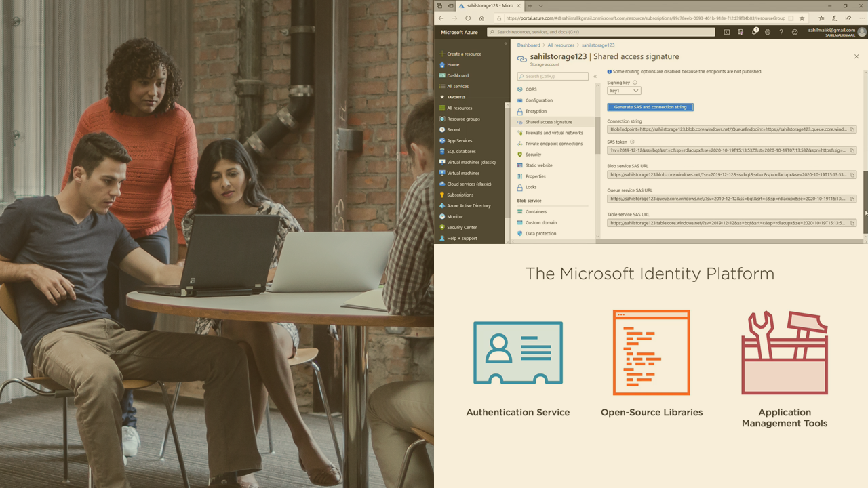Viewport: 868px width, 488px height.
Task: Open the Signing key dropdown showing key1
Action: point(623,90)
